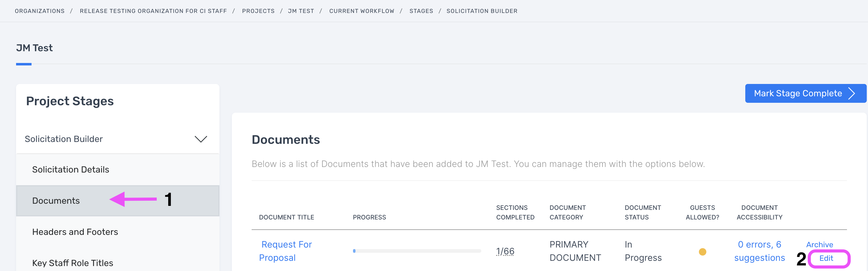Open Key Staff Role Titles sidebar item

[x=117, y=263]
